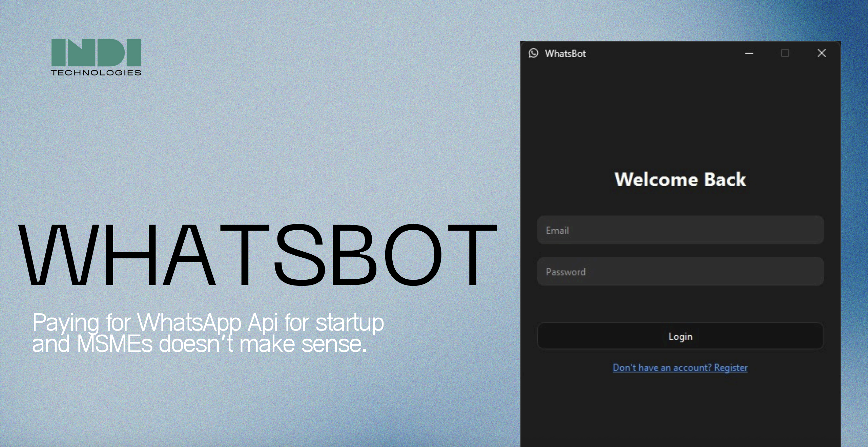Open the Don't have an account? Register link
Screen dimensions: 868x447
click(x=680, y=367)
